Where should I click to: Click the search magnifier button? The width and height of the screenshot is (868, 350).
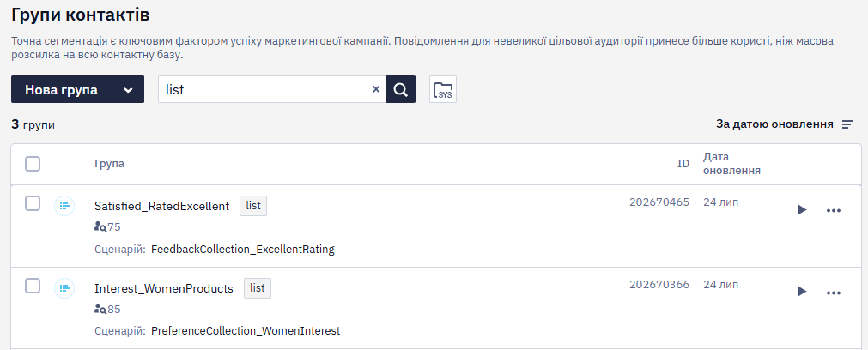[401, 89]
